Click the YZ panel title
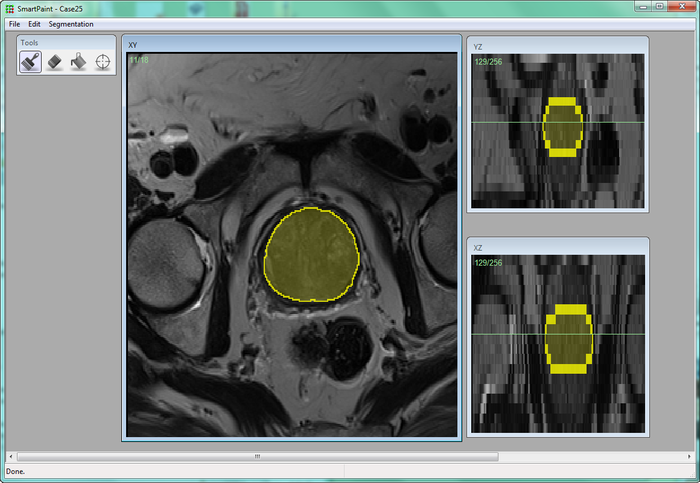Image resolution: width=700 pixels, height=483 pixels. tap(478, 47)
